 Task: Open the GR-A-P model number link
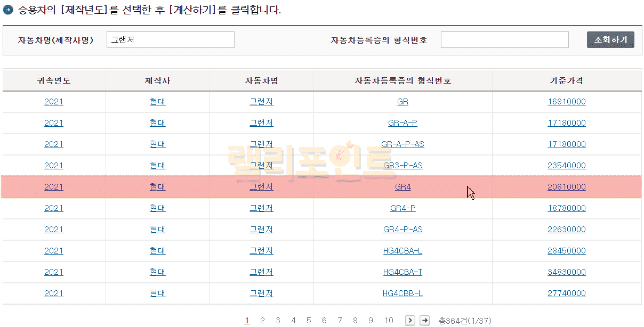(402, 123)
